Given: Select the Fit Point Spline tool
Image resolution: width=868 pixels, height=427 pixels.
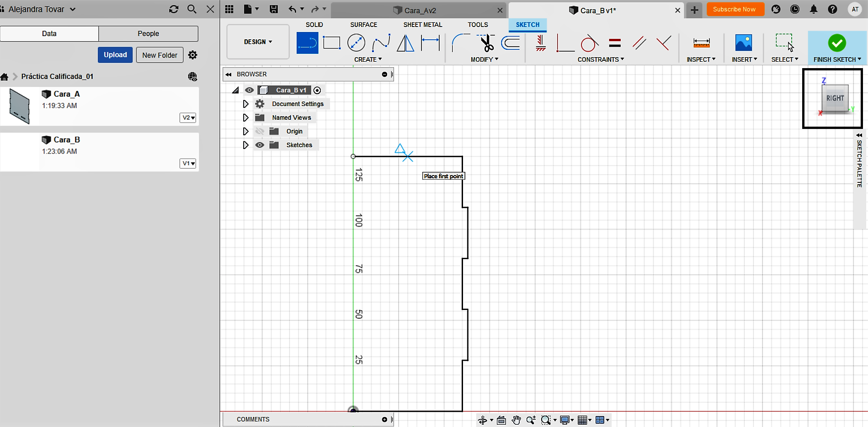Looking at the screenshot, I should 381,43.
